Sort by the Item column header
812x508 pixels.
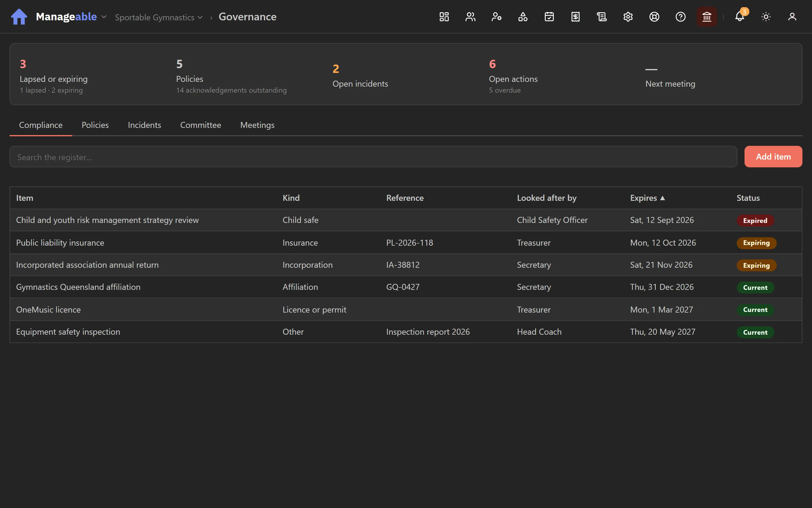coord(24,198)
